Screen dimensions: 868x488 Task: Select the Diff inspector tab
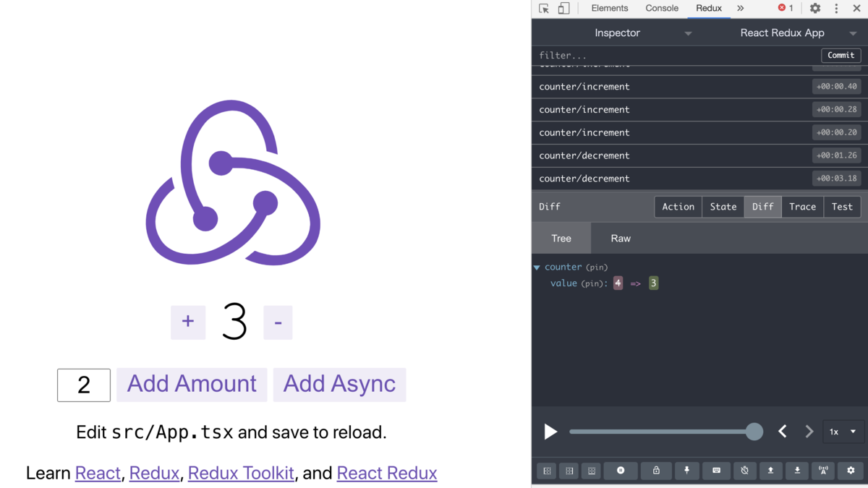click(763, 207)
